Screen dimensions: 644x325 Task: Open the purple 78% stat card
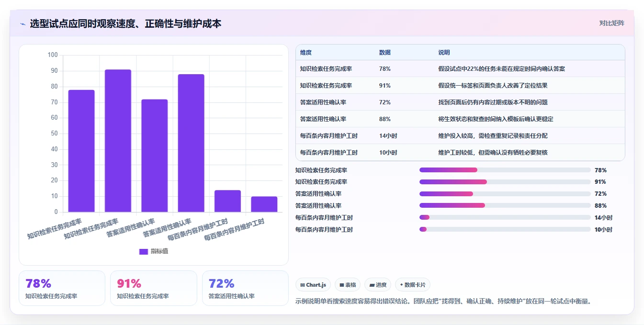pos(62,288)
